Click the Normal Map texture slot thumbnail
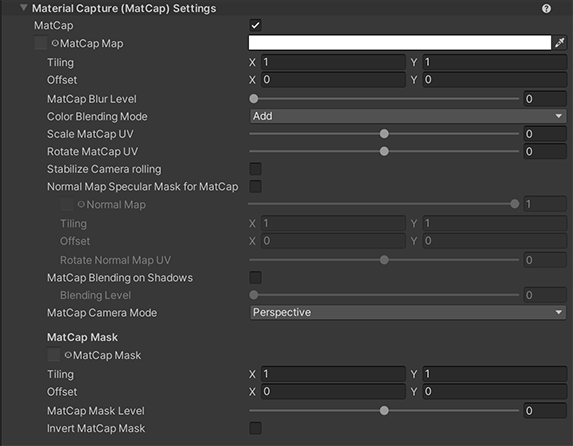Screen dimensions: 573x446 (x=67, y=204)
